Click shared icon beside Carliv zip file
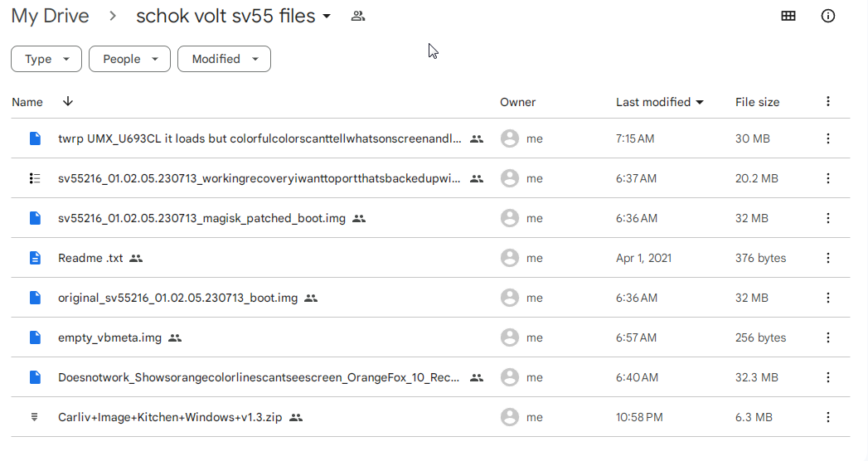This screenshot has height=461, width=868. click(296, 417)
